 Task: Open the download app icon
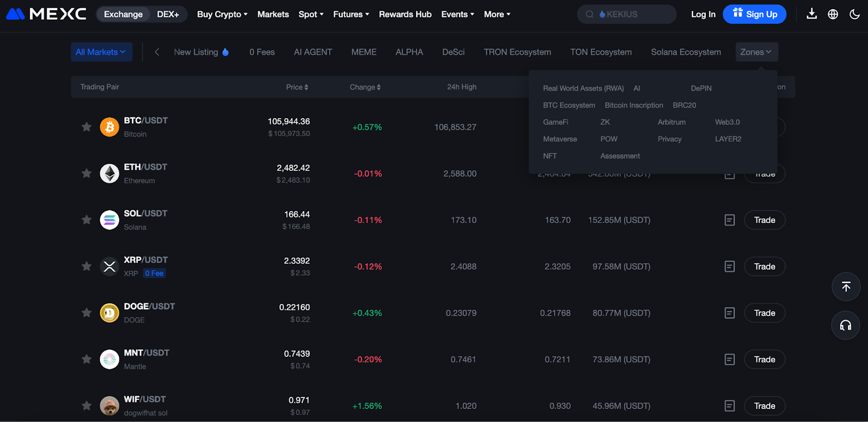pos(812,14)
